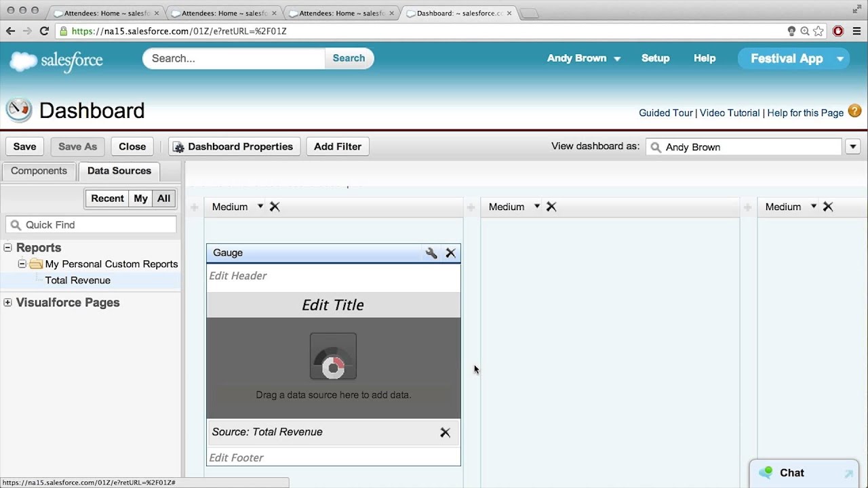868x488 pixels.
Task: Click browser forward arrow
Action: click(27, 31)
